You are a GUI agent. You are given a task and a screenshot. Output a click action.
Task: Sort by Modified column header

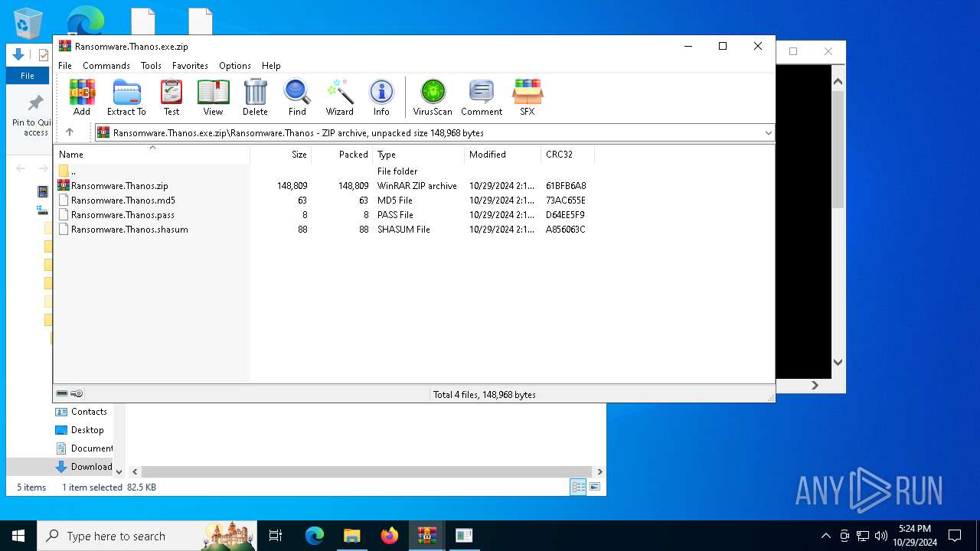502,155
